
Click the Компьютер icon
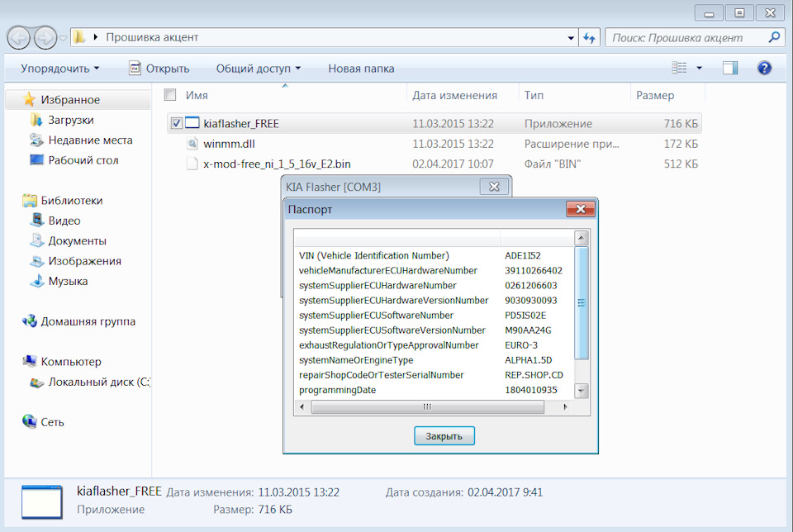[30, 361]
